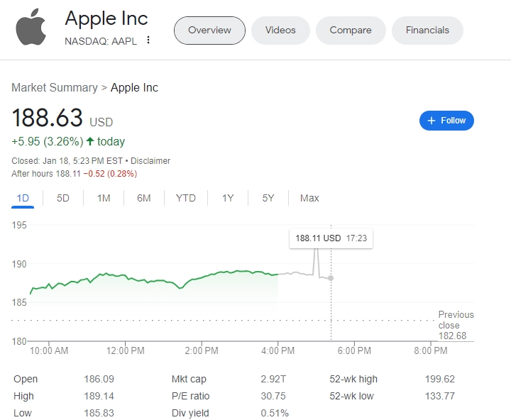
Task: Show the Max time range chart
Action: click(x=309, y=199)
